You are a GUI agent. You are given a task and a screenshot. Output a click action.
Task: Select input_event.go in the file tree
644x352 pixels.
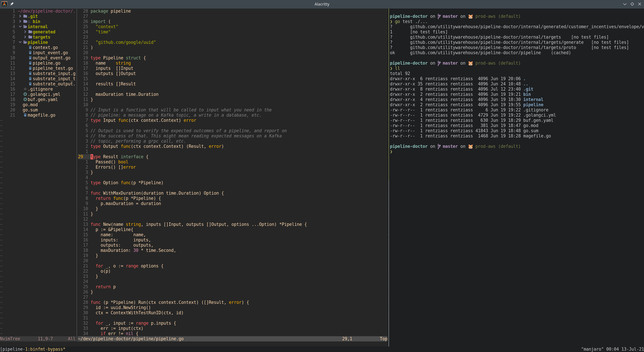coord(50,53)
